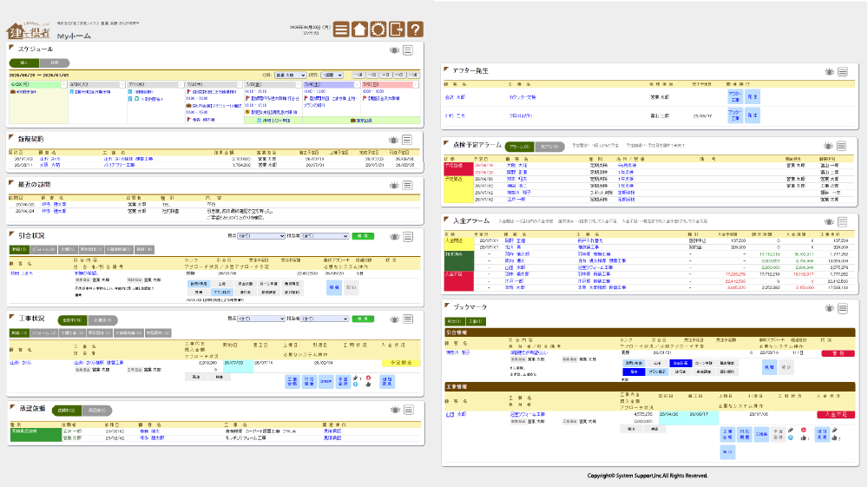Viewport: 868px width, 487px height.
Task: Click yellow 予定間近 status in 工事状況
Action: coord(401,363)
